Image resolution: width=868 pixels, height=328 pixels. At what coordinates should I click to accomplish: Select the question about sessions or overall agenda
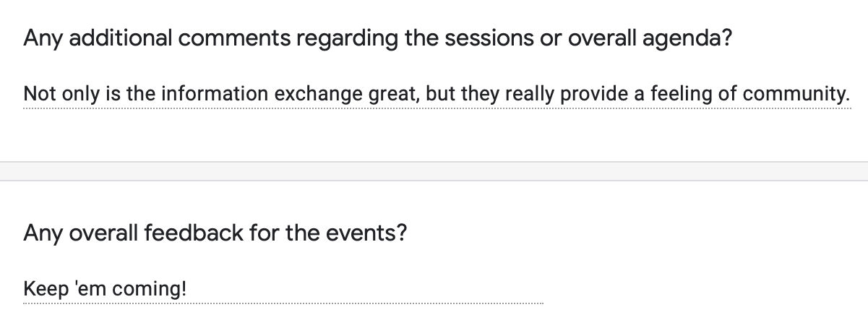[x=377, y=38]
